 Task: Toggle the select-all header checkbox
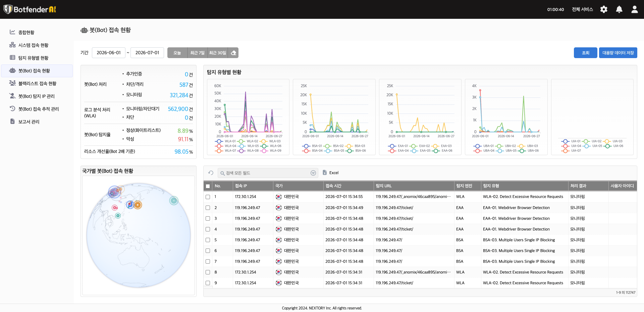point(208,186)
